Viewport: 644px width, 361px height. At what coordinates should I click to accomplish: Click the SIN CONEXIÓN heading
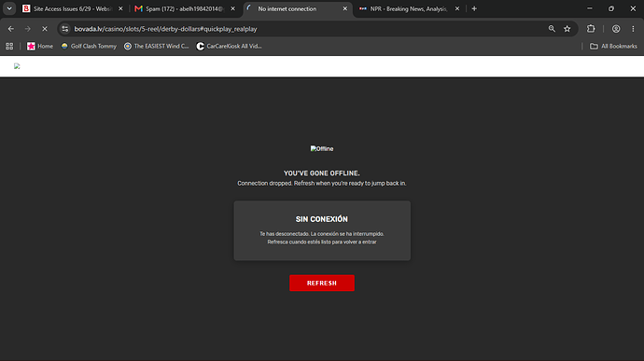tap(322, 219)
